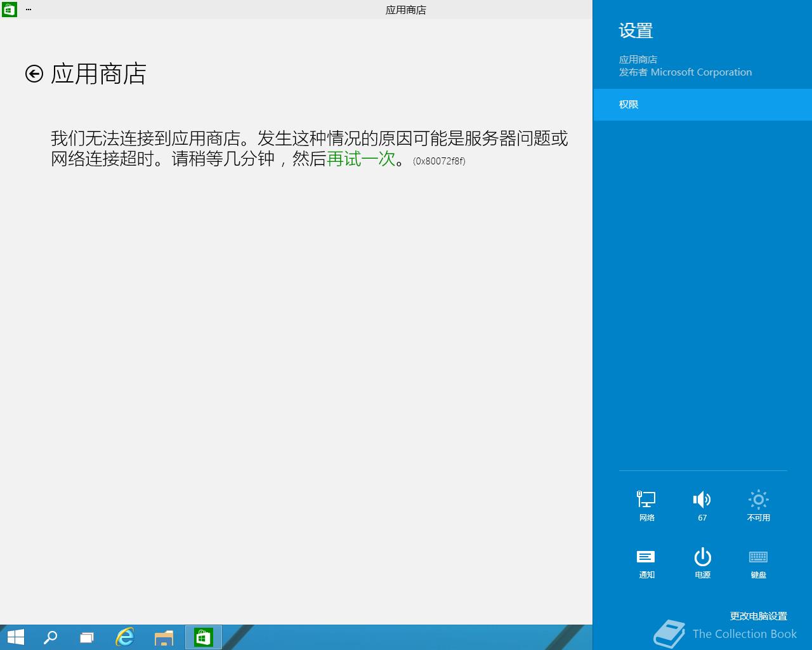Viewport: 812px width, 650px height.
Task: Click the 更改电脑设置 link
Action: pos(758,616)
